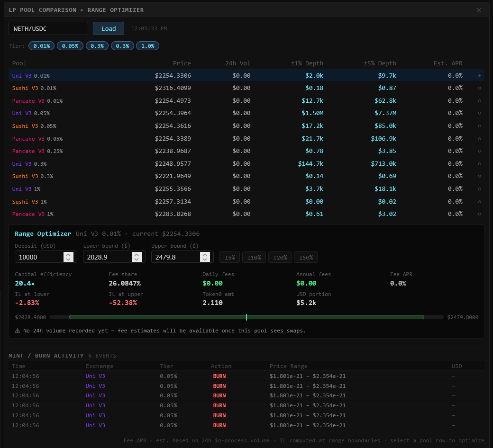Screen dimensions: 493x448
Task: Select the radio dot for Uni V3 0.01%
Action: pyautogui.click(x=479, y=75)
